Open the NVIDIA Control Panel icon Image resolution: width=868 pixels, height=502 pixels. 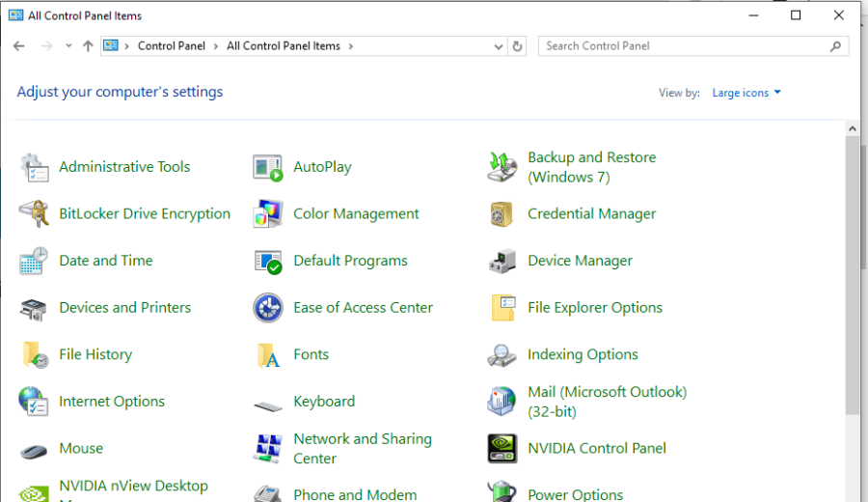(502, 449)
